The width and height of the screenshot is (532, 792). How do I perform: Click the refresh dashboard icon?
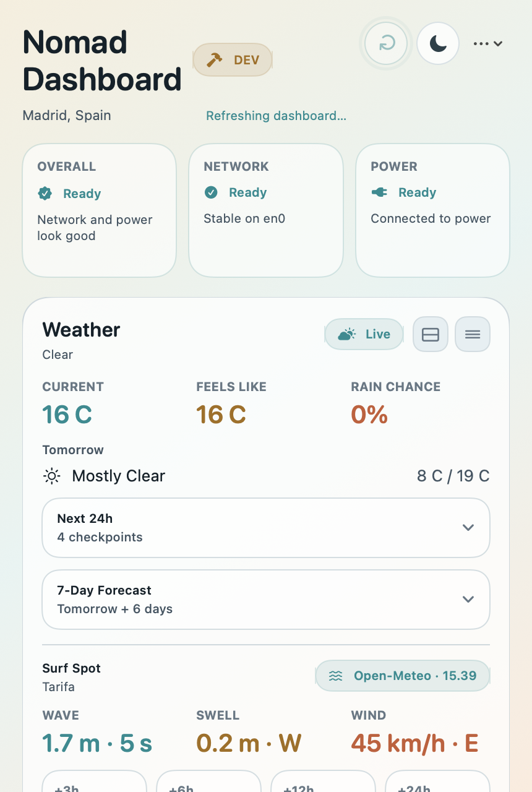385,43
